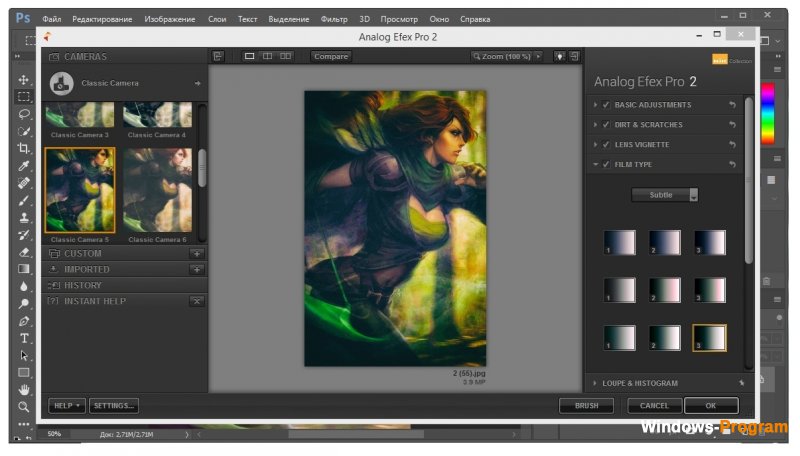The width and height of the screenshot is (800, 456).
Task: Reset Basic Adjustments with its undo arrow
Action: click(732, 105)
